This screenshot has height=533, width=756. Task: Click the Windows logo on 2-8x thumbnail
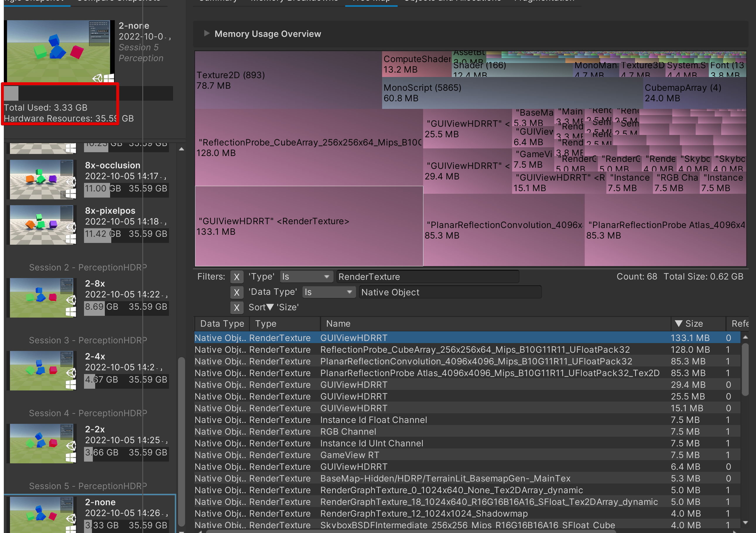[x=71, y=311]
